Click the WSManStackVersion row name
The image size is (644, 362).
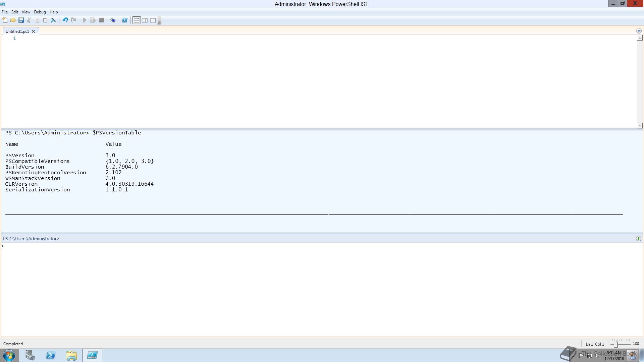33,178
